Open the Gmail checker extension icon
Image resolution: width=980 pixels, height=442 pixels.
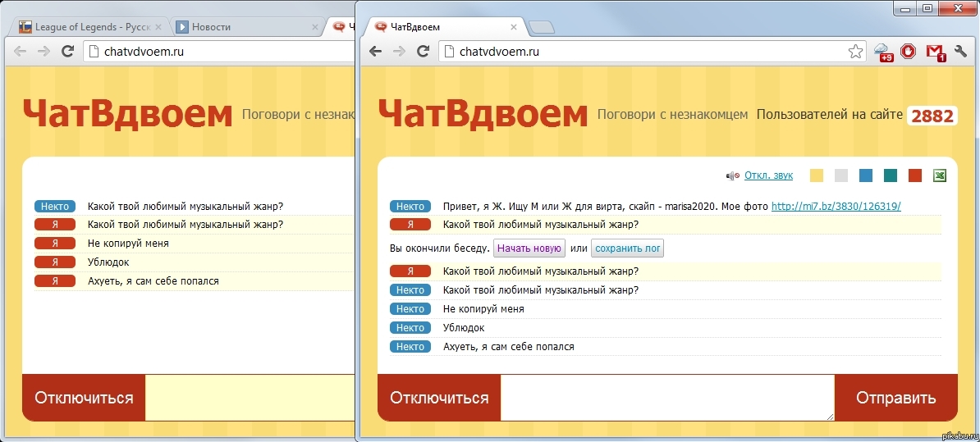click(x=935, y=52)
